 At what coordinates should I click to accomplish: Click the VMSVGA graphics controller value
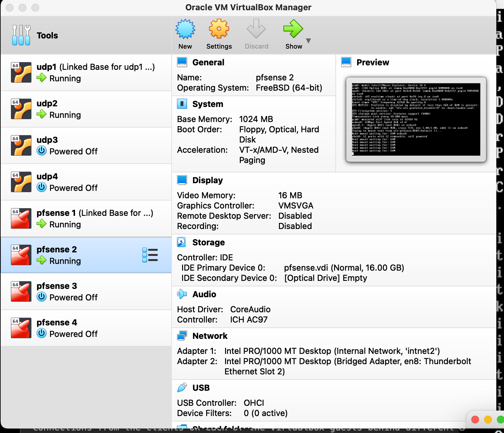point(296,206)
